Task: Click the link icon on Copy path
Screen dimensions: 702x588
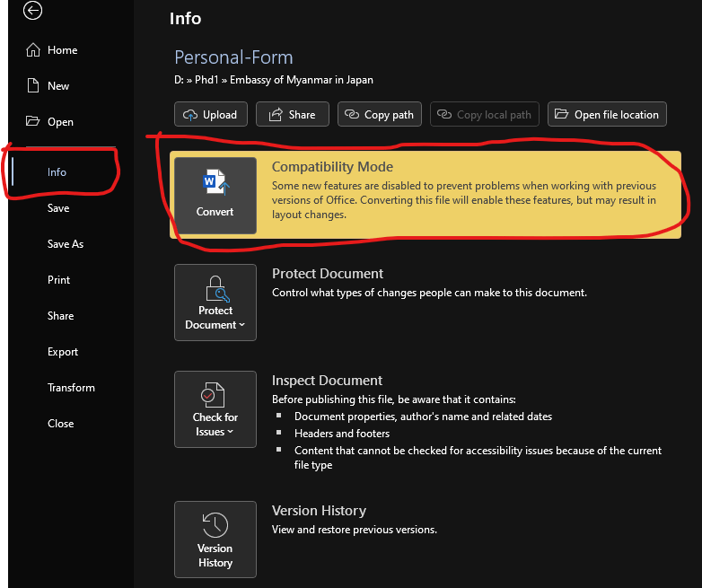Action: click(x=352, y=114)
